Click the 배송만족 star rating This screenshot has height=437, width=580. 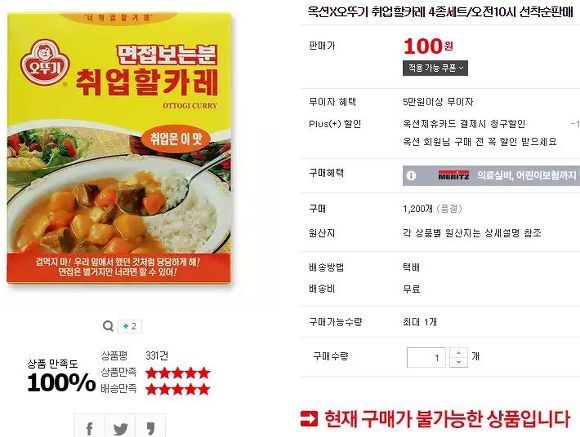[x=178, y=389]
